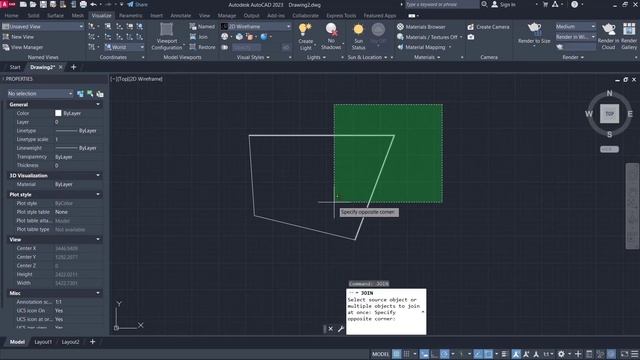Collapse the Plot style section
The image size is (640, 360).
pos(98,194)
